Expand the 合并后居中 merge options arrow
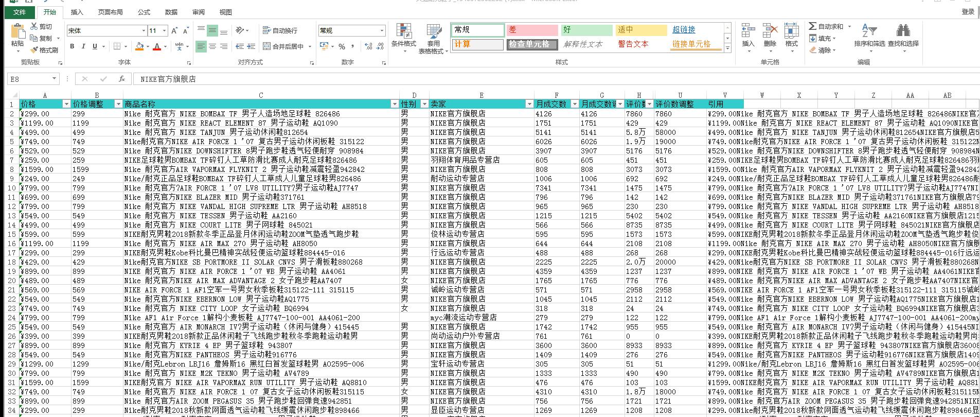 310,46
